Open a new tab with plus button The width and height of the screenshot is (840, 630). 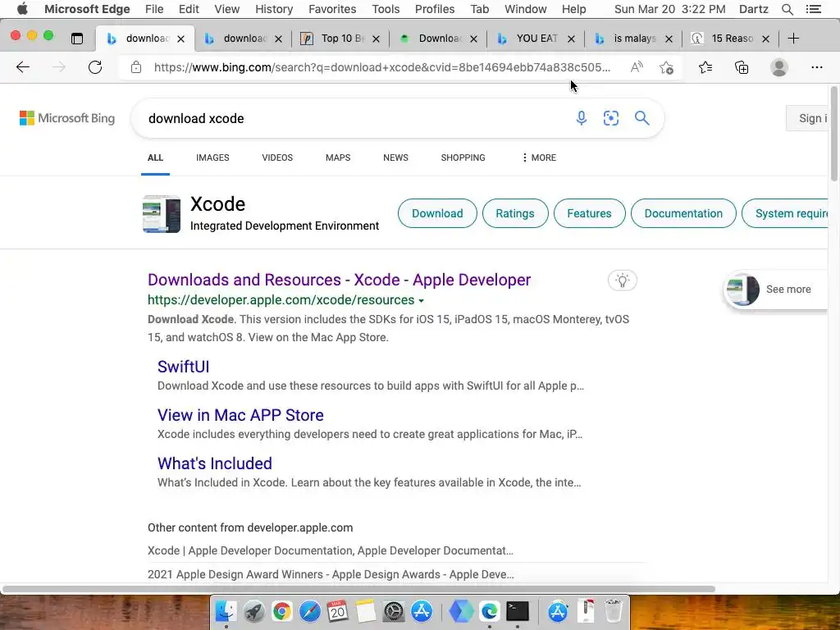793,38
